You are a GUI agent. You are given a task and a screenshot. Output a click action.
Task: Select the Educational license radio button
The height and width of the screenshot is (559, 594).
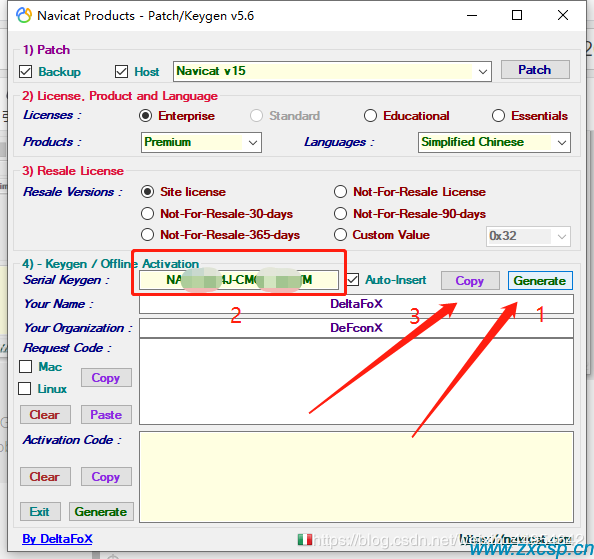(370, 116)
